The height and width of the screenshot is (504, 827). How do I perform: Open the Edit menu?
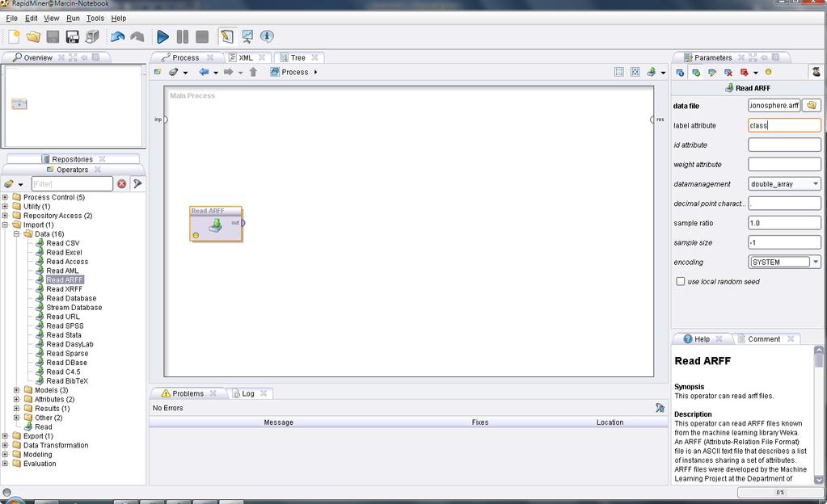point(31,18)
